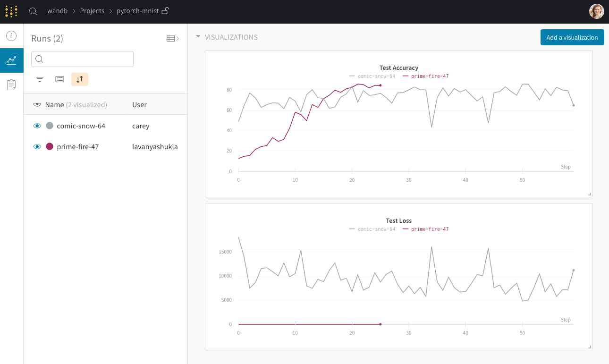609x364 pixels.
Task: Toggle the header eye for all runs
Action: tap(37, 105)
